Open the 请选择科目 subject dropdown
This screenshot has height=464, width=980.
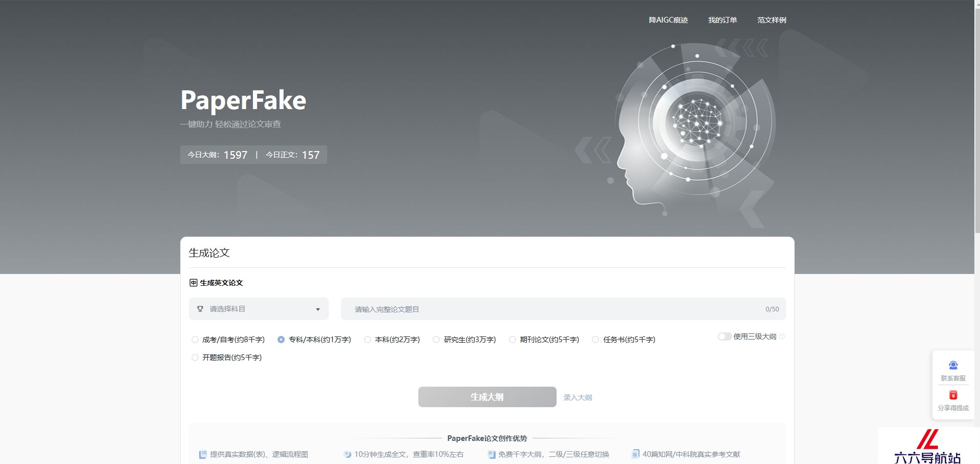click(x=259, y=309)
